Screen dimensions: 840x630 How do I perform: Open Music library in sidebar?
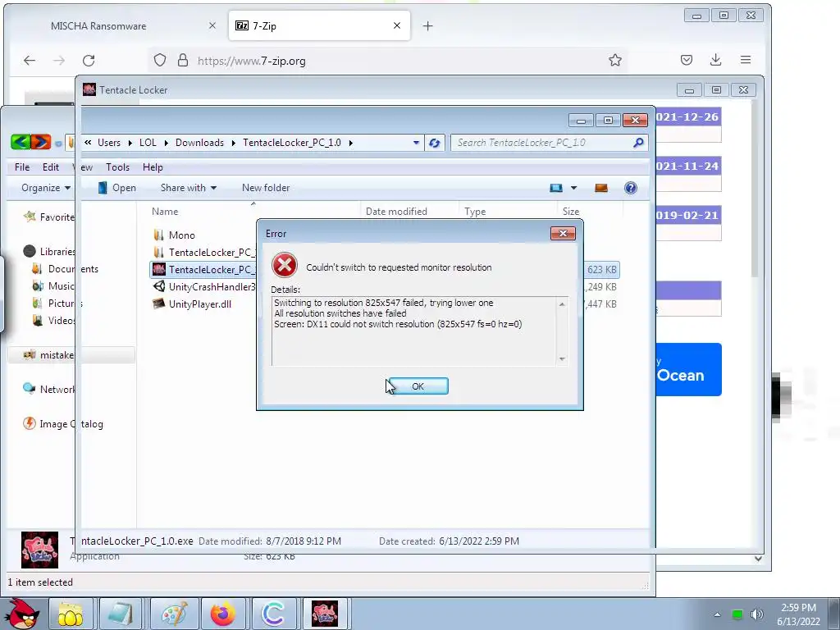(53, 286)
